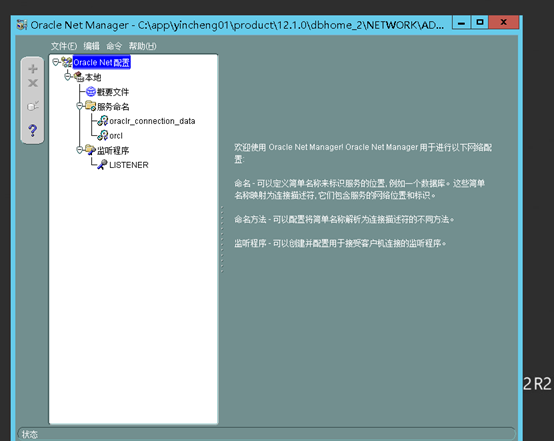554x441 pixels.
Task: Collapse the 服务命名 tree node
Action: [x=79, y=106]
